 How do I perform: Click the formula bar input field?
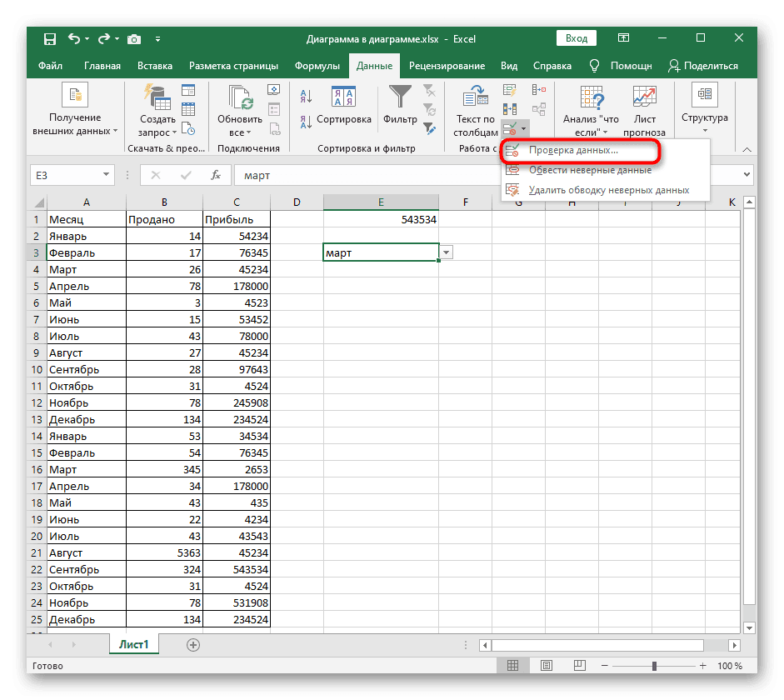(483, 175)
